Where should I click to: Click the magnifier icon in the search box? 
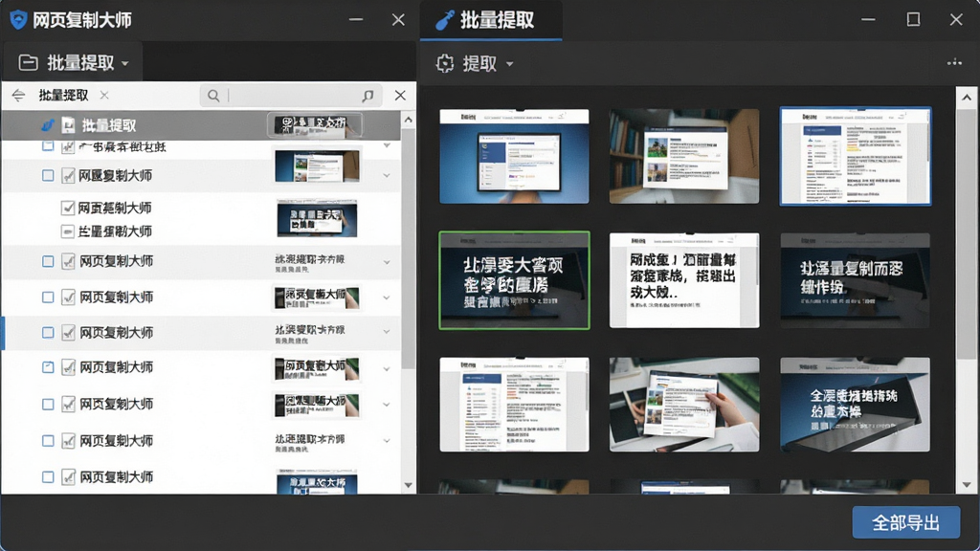click(x=213, y=96)
